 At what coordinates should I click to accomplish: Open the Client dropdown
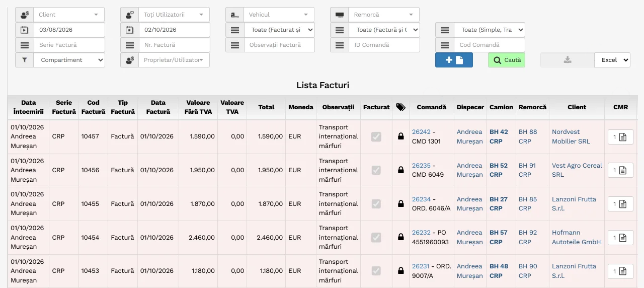click(69, 15)
